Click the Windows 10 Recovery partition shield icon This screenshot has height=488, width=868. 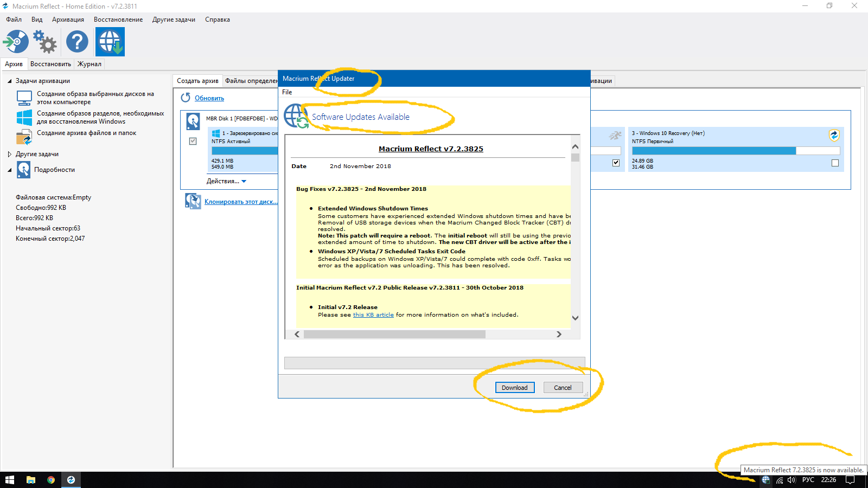coord(834,135)
